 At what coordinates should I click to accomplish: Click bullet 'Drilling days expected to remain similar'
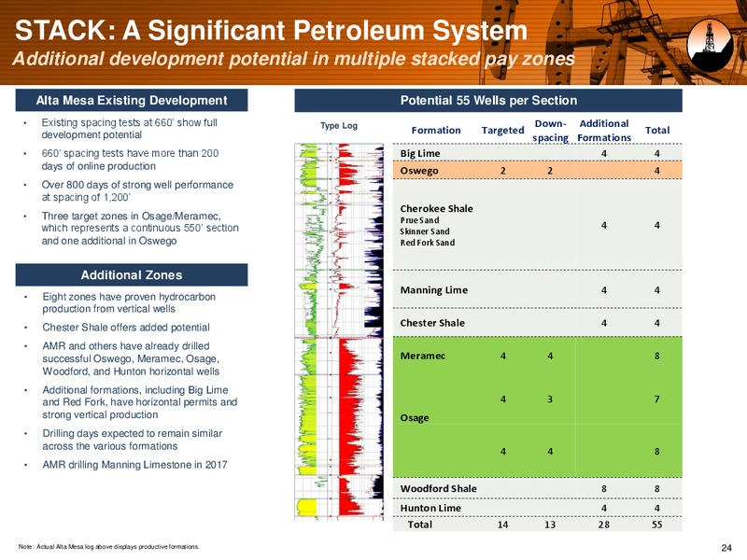click(x=132, y=440)
